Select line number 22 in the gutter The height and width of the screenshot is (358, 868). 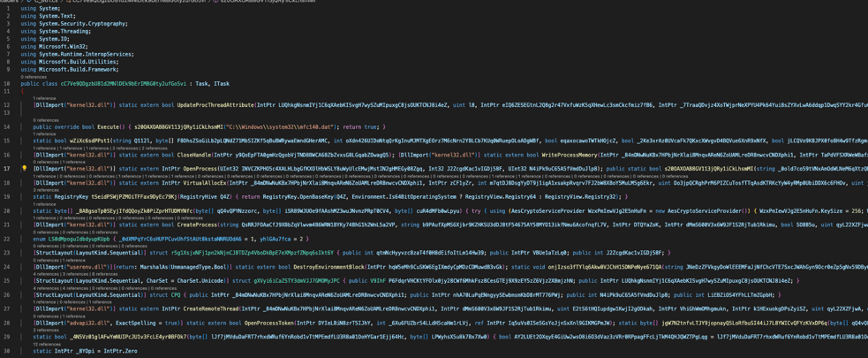pyautogui.click(x=7, y=239)
